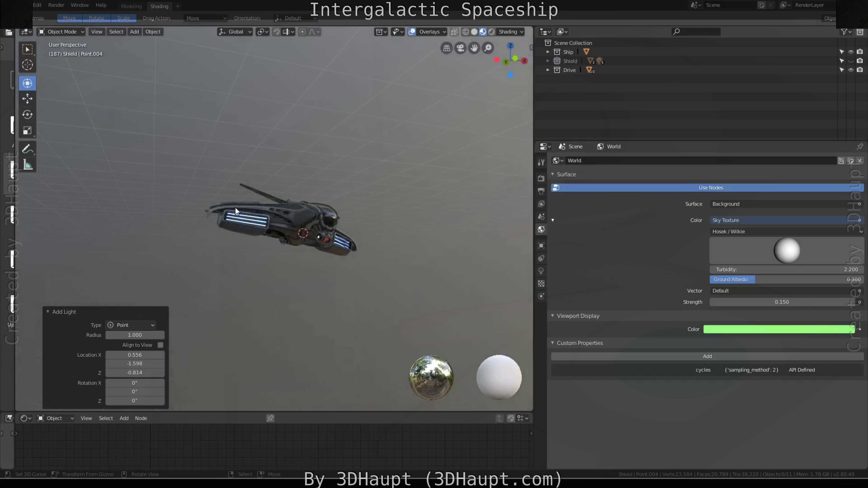Toggle the Align to View checkbox
Screen dimensions: 868x488
pos(160,345)
